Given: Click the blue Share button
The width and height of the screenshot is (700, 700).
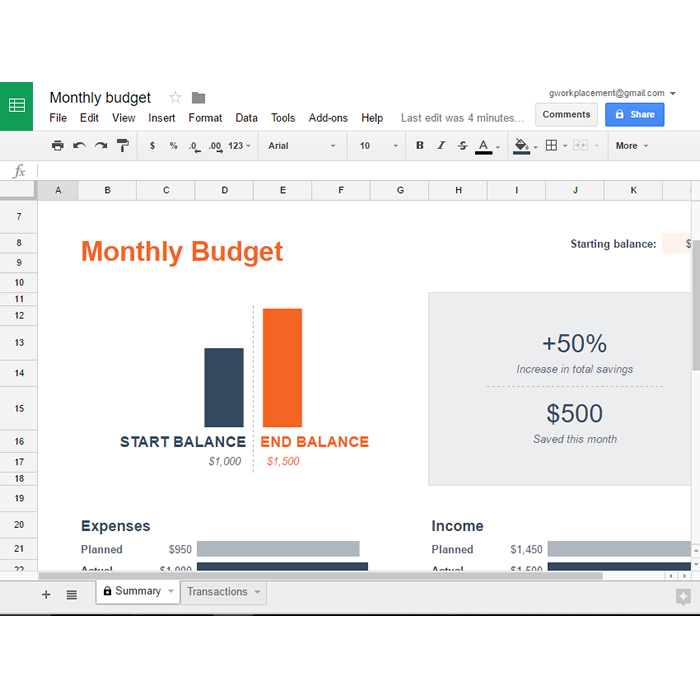Looking at the screenshot, I should coord(635,115).
